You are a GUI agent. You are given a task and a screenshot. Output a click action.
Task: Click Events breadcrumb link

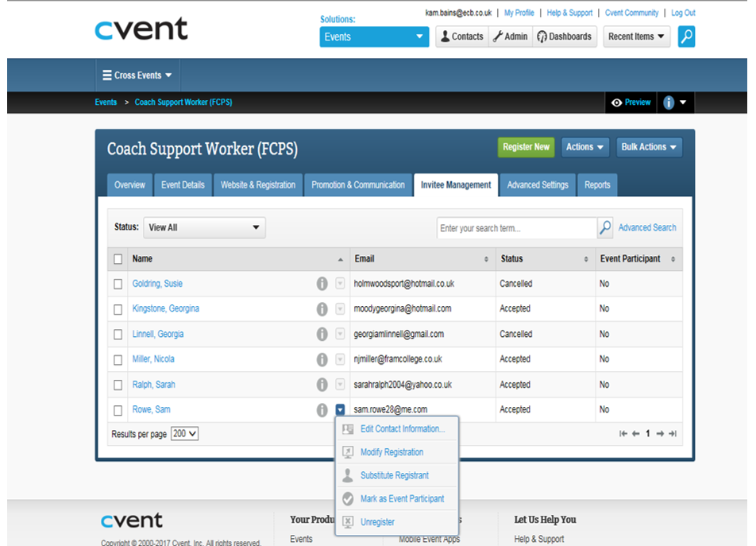[x=106, y=103]
